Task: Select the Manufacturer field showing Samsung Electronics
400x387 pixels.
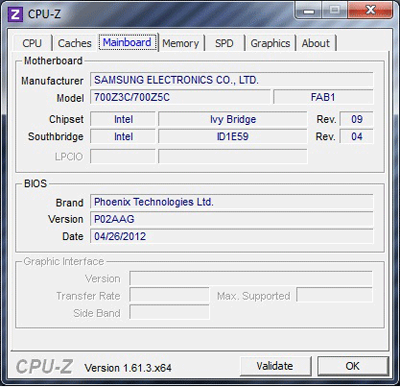Action: click(x=231, y=80)
